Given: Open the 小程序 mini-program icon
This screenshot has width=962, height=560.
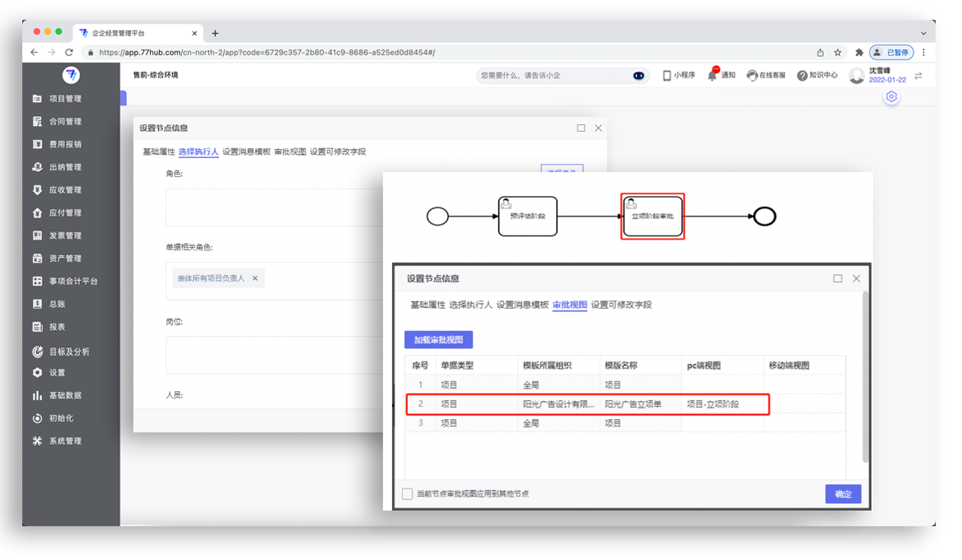Looking at the screenshot, I should tap(667, 75).
